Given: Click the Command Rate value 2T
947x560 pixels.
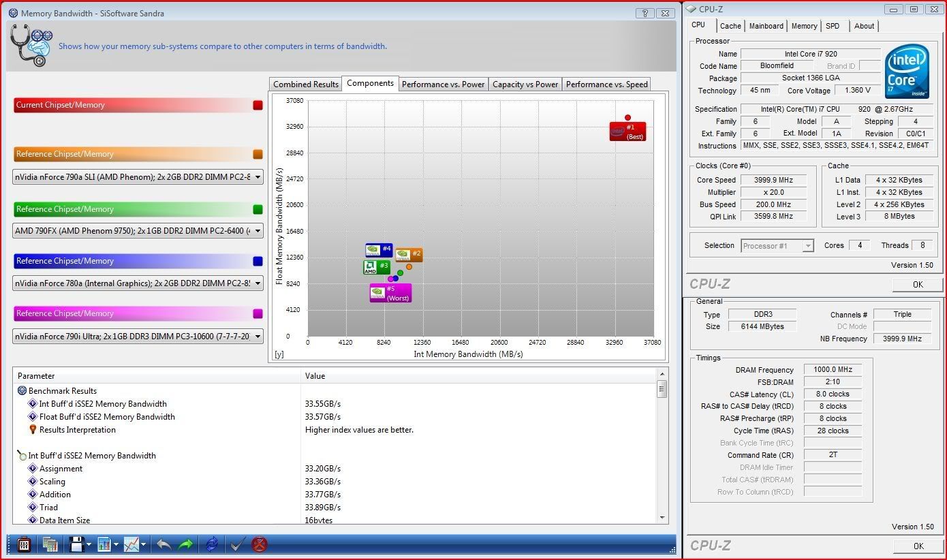Looking at the screenshot, I should (833, 454).
